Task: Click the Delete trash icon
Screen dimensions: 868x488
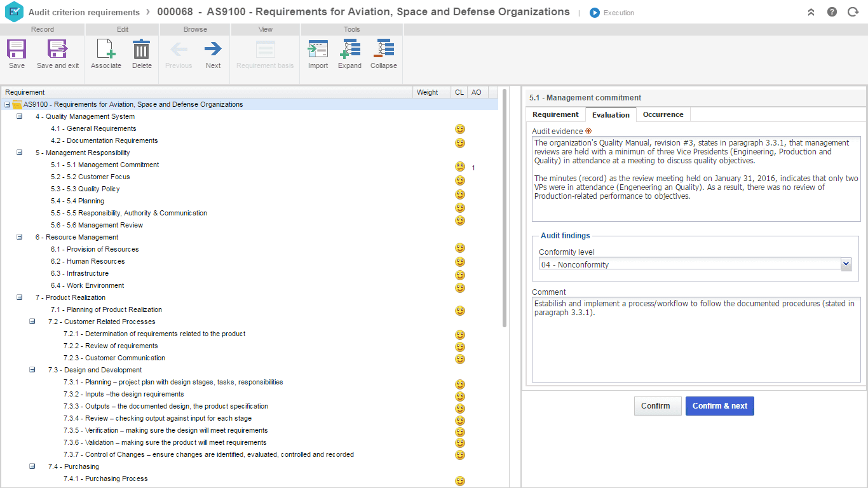Action: pos(141,50)
